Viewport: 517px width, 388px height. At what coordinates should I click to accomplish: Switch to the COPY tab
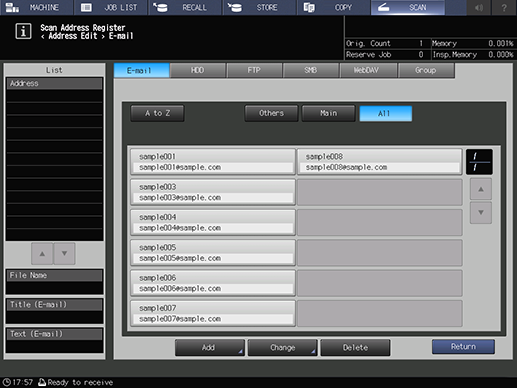click(333, 7)
